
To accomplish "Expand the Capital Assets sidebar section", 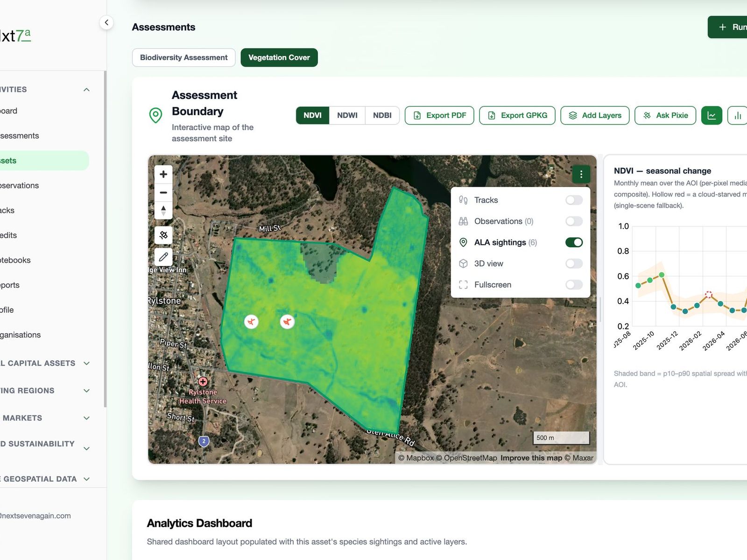I will [86, 363].
